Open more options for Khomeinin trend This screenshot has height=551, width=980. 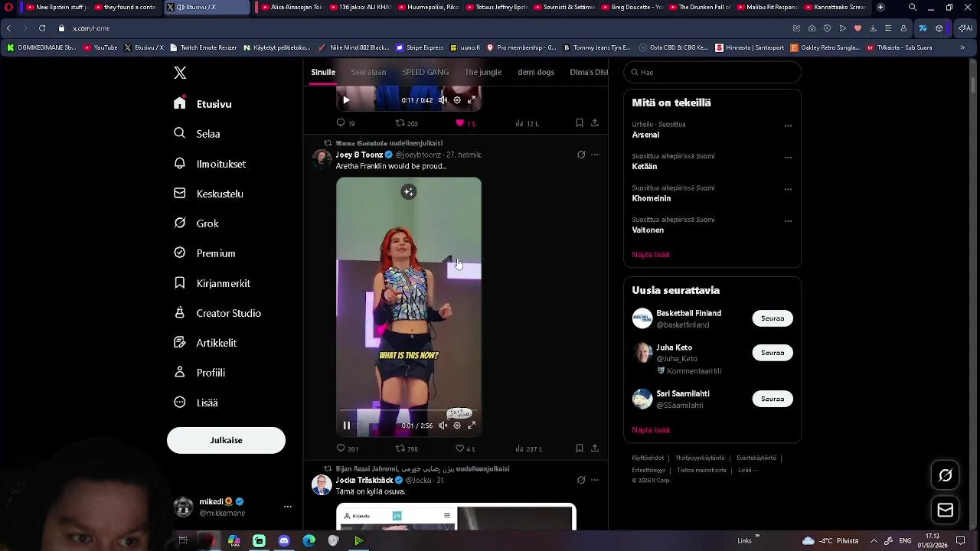pyautogui.click(x=788, y=189)
